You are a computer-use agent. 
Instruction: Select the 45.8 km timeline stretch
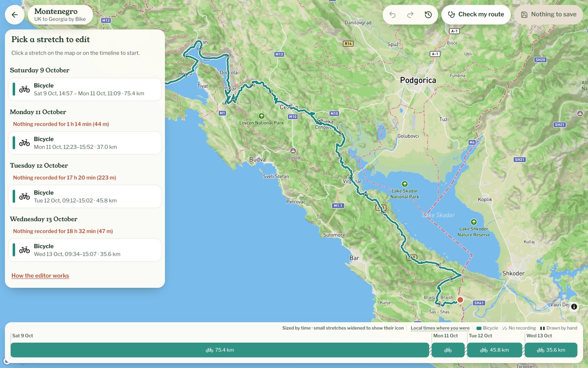coord(495,350)
